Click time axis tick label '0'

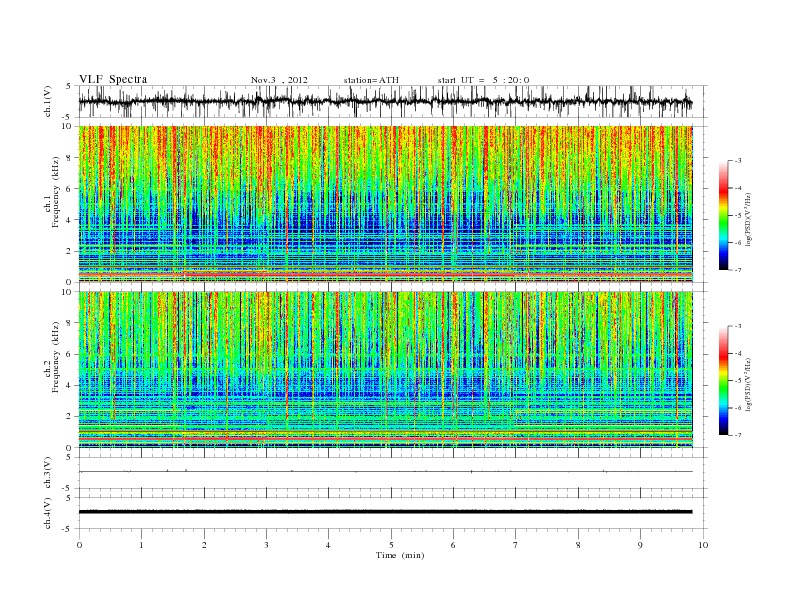[x=79, y=545]
